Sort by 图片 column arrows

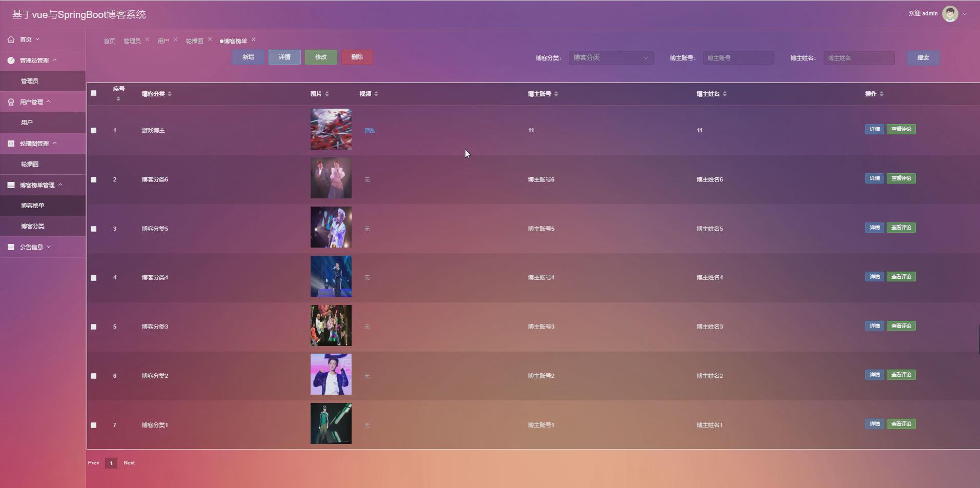327,94
